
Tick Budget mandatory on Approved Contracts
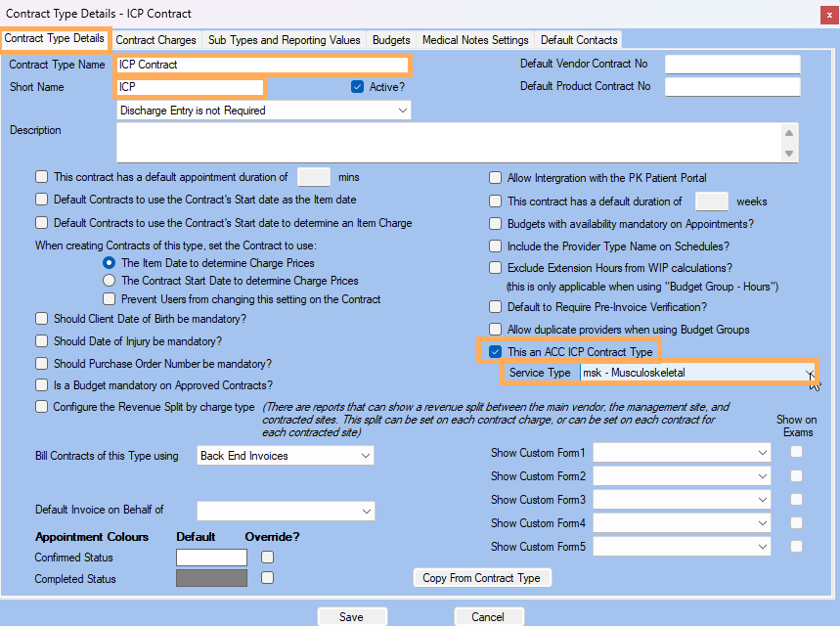(41, 384)
